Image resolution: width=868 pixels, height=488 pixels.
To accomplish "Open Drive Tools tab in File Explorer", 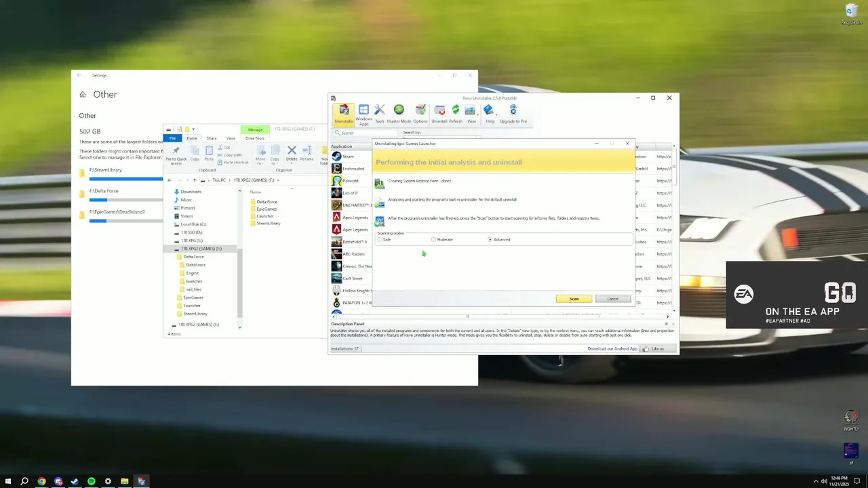I will (x=255, y=138).
